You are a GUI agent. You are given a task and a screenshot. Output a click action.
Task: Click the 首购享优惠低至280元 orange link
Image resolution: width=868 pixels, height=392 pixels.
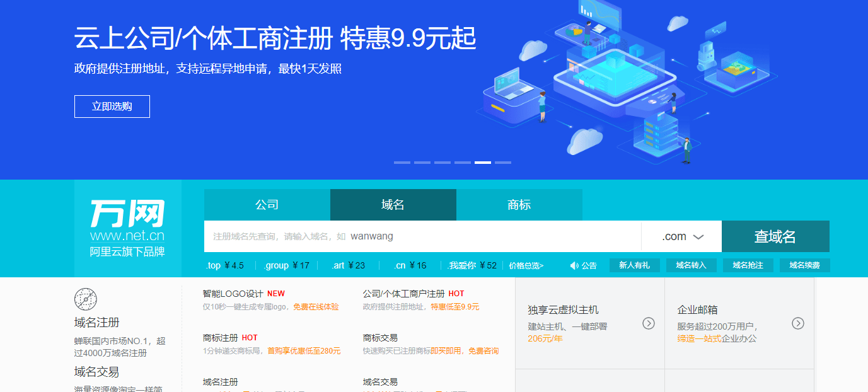pos(304,351)
